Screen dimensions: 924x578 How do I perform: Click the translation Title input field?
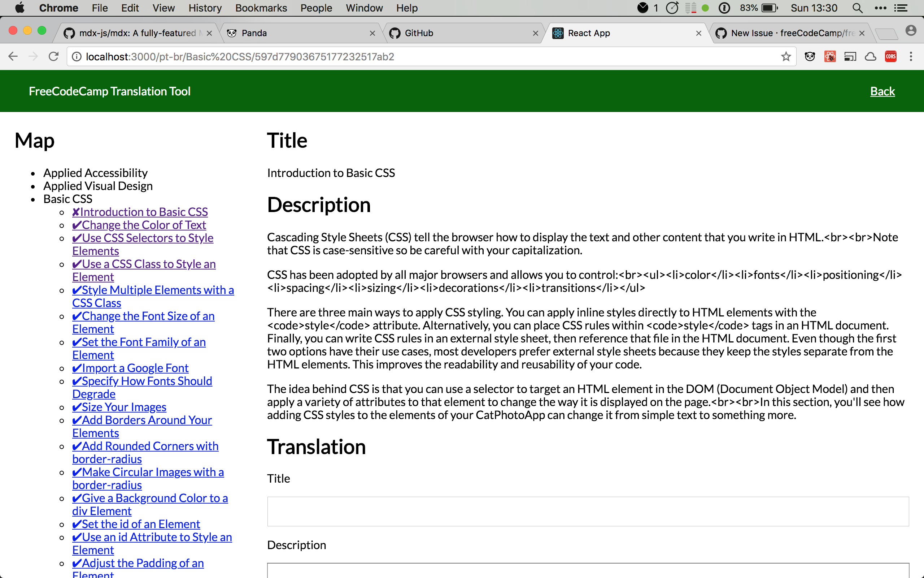coord(588,511)
